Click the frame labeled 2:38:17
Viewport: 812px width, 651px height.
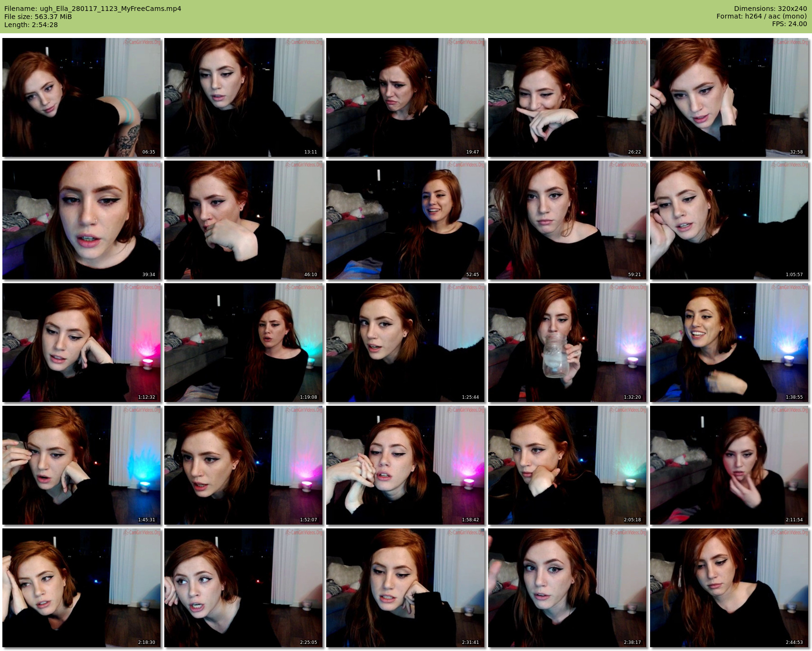[x=567, y=588]
